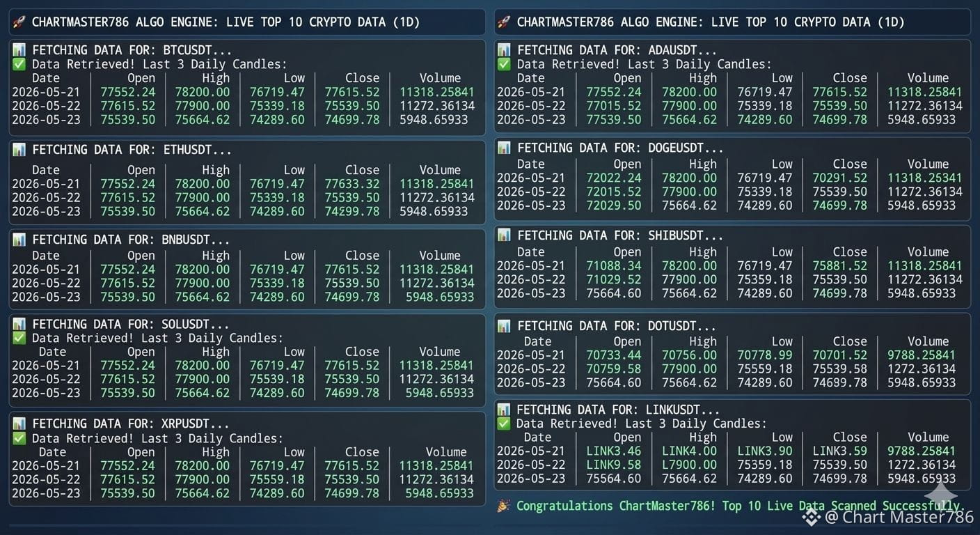Click the Congratulations ChartMaster786 success message
The width and height of the screenshot is (980, 535).
[x=741, y=506]
